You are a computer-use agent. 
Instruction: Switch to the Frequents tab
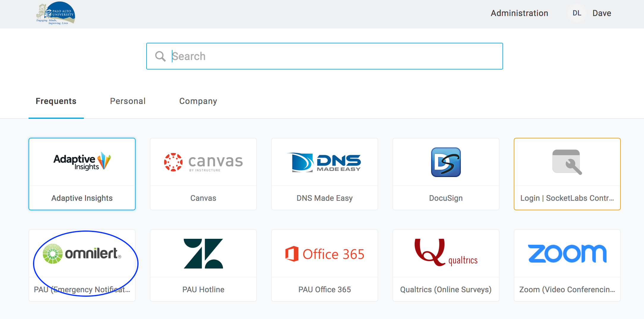pos(56,101)
